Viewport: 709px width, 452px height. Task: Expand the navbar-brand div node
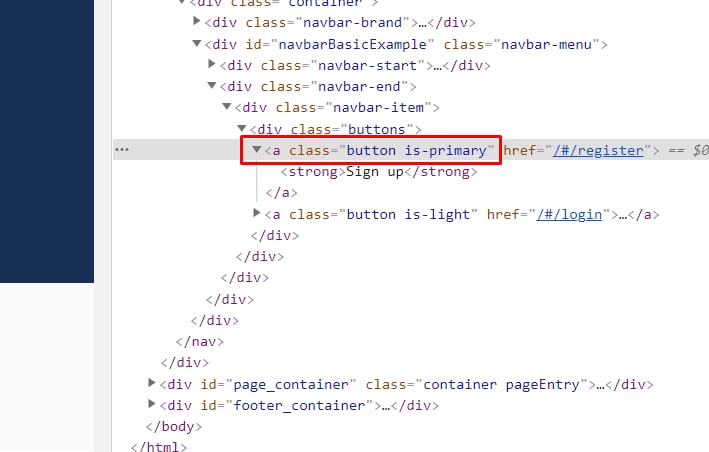(196, 21)
